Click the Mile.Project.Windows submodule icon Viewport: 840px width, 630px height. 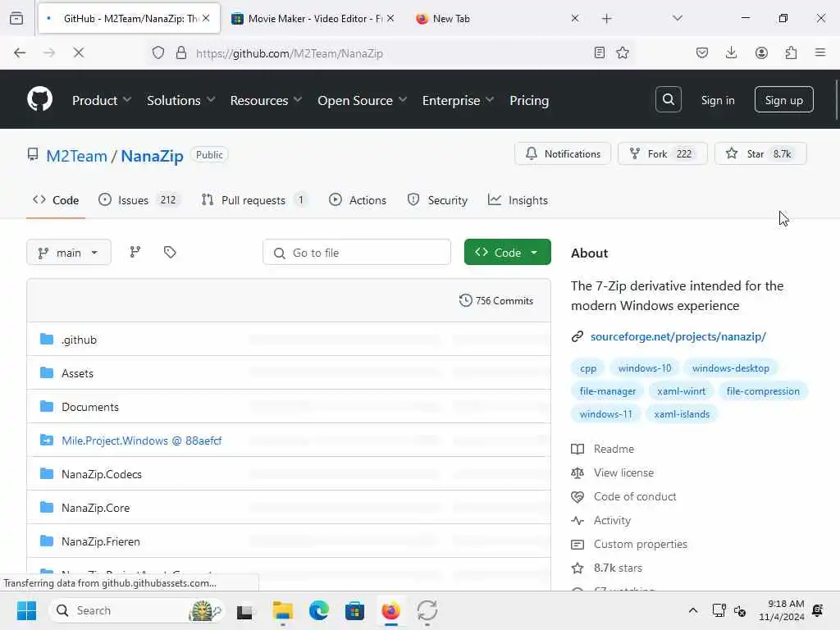(47, 440)
